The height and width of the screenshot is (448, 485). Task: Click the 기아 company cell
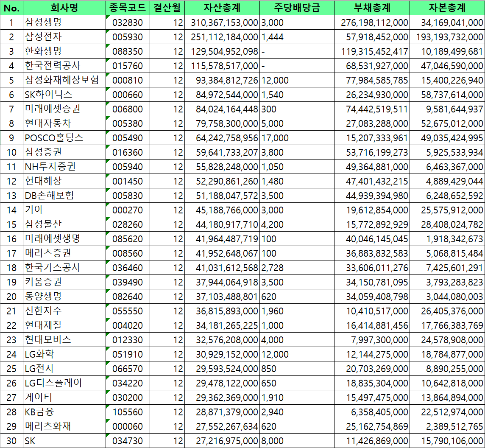[x=64, y=210]
